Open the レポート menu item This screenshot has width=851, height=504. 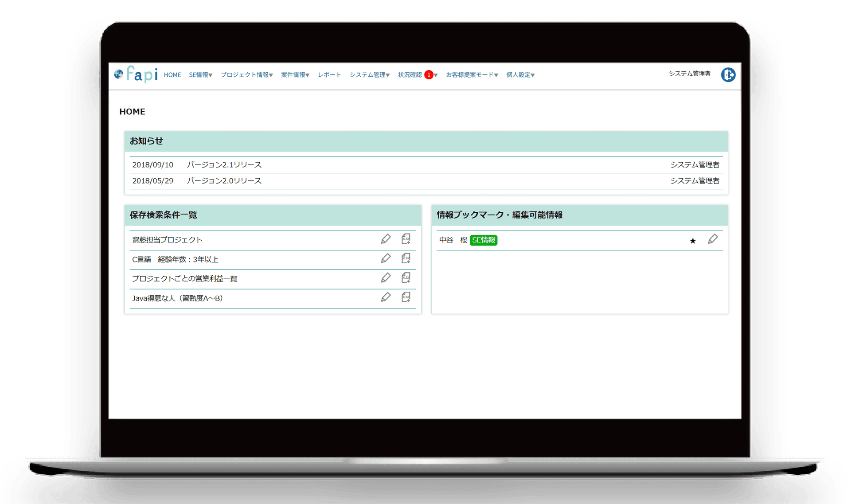point(329,75)
